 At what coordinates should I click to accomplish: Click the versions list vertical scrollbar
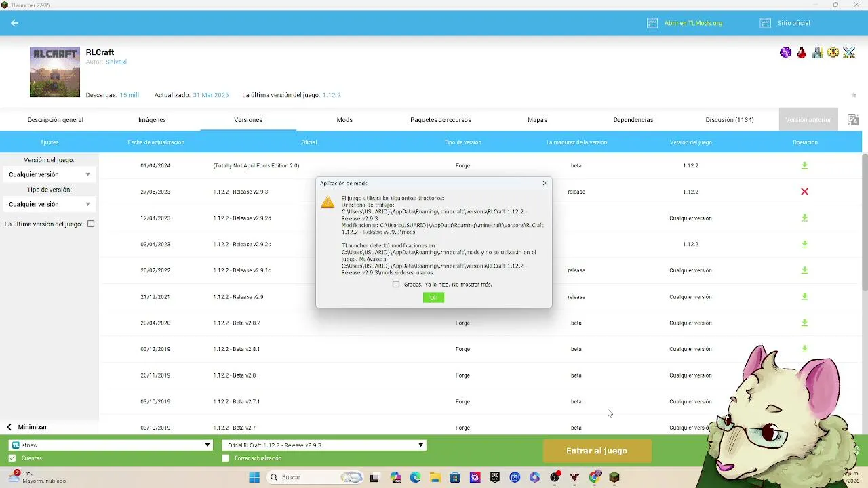point(865,224)
